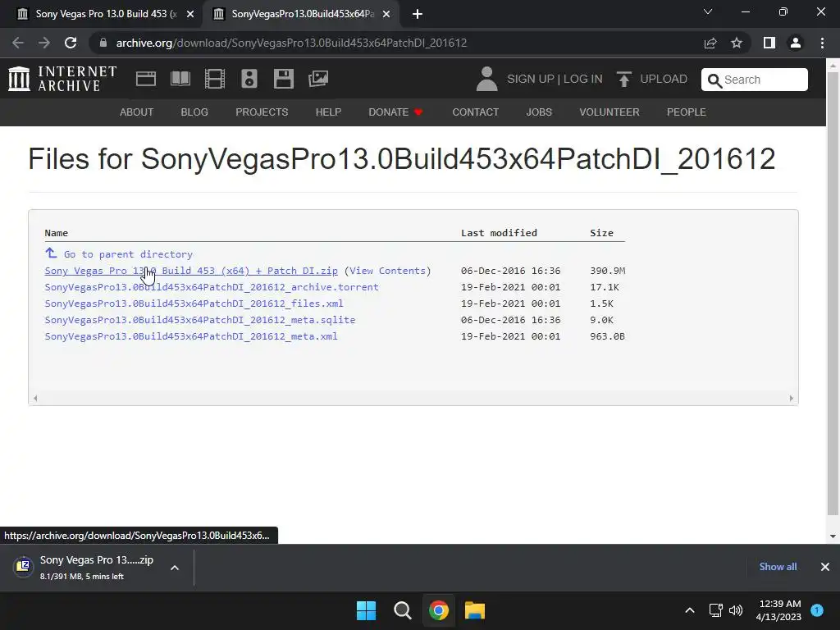Open the tab search dropdown chevron
840x630 pixels.
tap(708, 11)
